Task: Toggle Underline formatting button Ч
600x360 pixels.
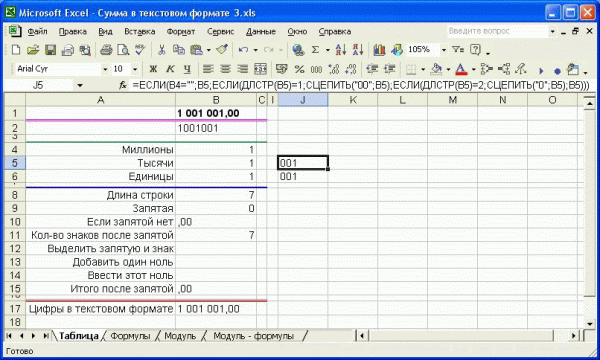Action: [x=187, y=69]
